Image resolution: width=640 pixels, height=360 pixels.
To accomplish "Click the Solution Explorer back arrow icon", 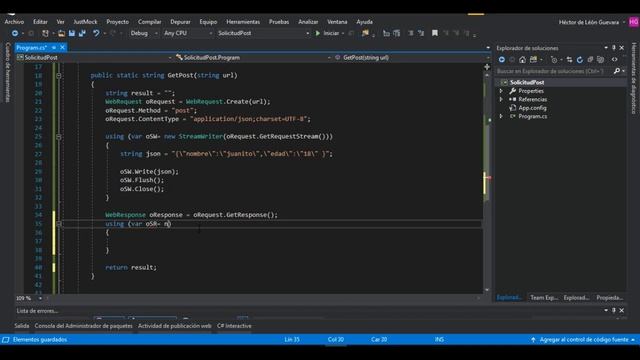I will [x=502, y=60].
